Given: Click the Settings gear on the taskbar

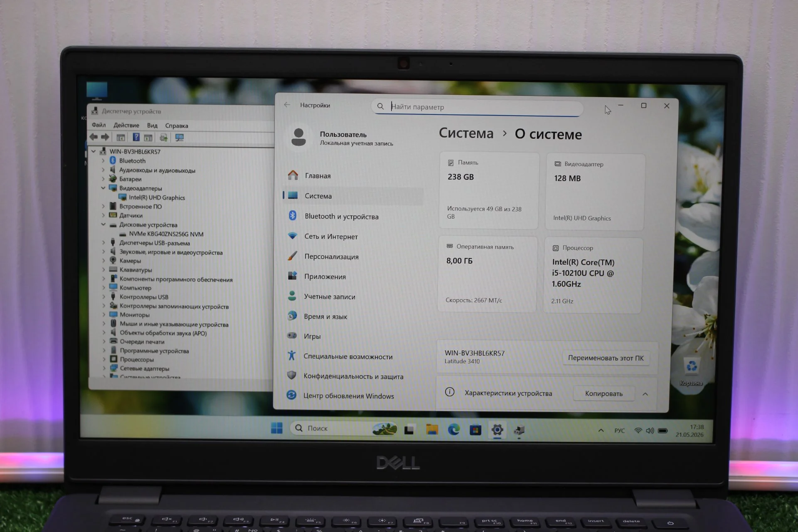Looking at the screenshot, I should [x=497, y=430].
